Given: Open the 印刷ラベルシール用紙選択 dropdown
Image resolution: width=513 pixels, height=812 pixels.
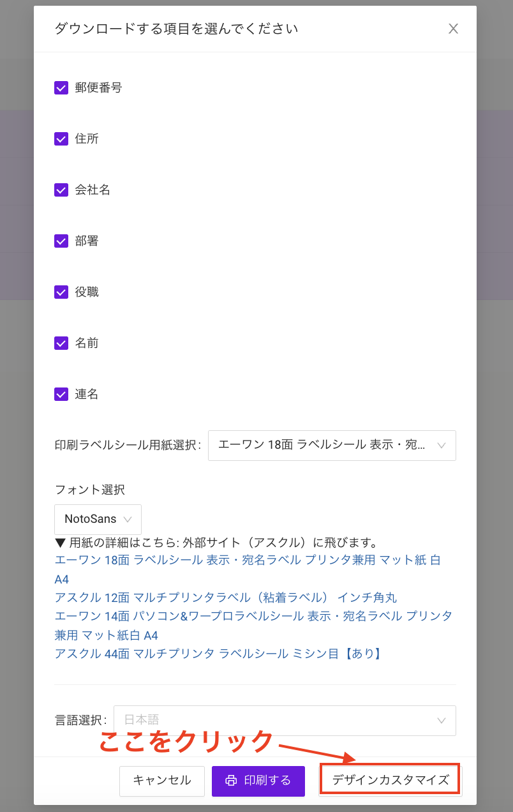Looking at the screenshot, I should tap(332, 446).
